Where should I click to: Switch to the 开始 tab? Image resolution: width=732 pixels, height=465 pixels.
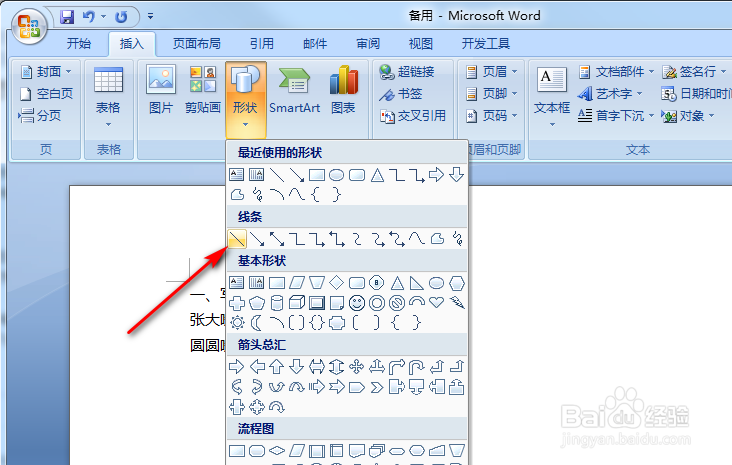point(78,44)
